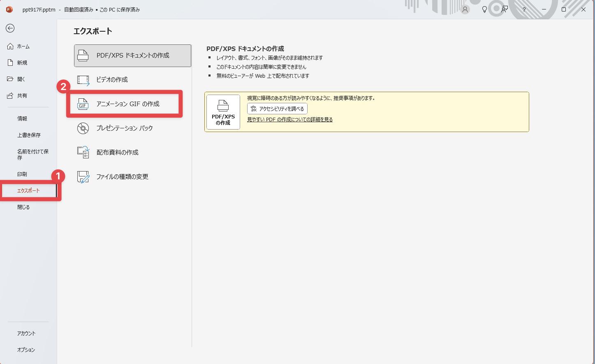Click PDF/XPS ドキュメントの作成 heading on right
Image resolution: width=595 pixels, height=364 pixels.
[x=245, y=49]
